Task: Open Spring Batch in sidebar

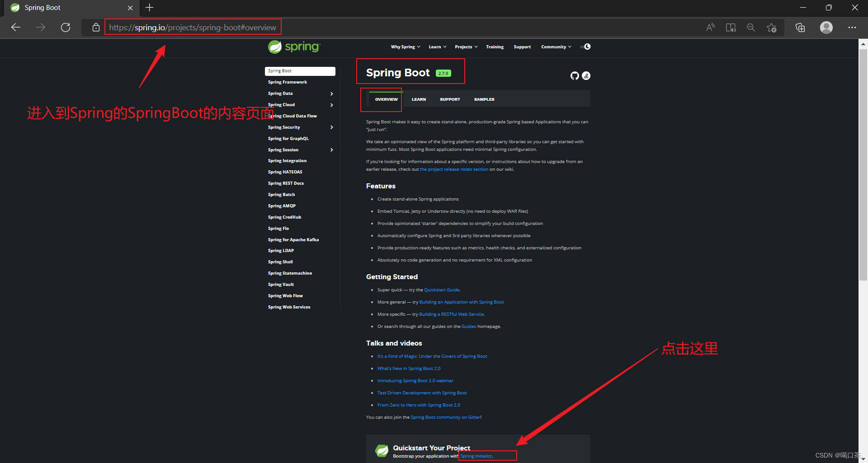Action: [281, 195]
